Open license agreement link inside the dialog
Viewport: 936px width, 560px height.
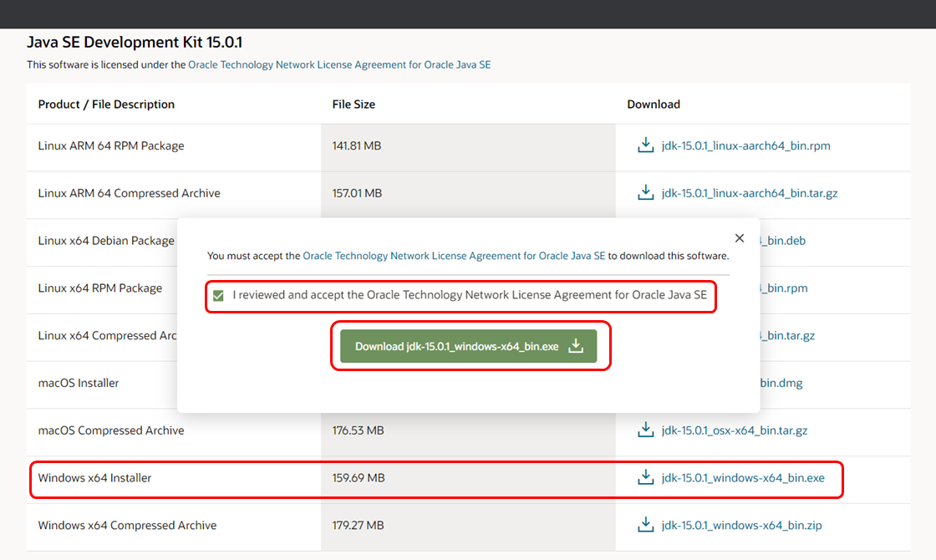pyautogui.click(x=454, y=256)
